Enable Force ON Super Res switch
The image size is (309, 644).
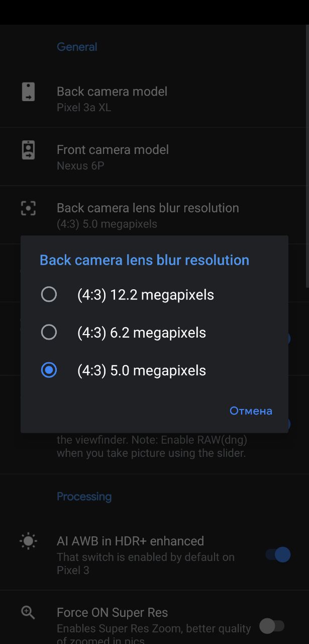[x=272, y=626]
